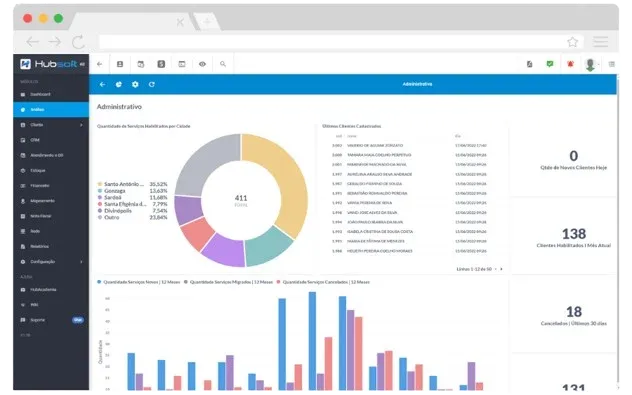Open the Configuração sidebar item
The height and width of the screenshot is (395, 632).
(x=42, y=262)
